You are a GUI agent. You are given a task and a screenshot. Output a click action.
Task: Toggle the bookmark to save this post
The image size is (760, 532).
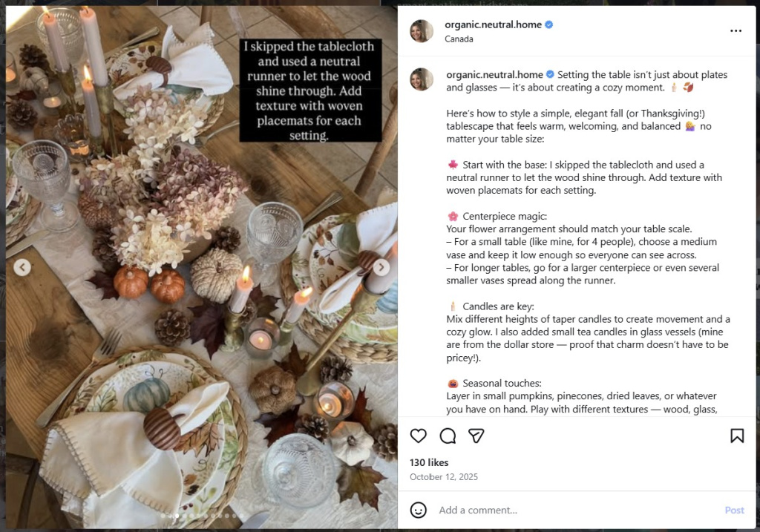pyautogui.click(x=737, y=436)
